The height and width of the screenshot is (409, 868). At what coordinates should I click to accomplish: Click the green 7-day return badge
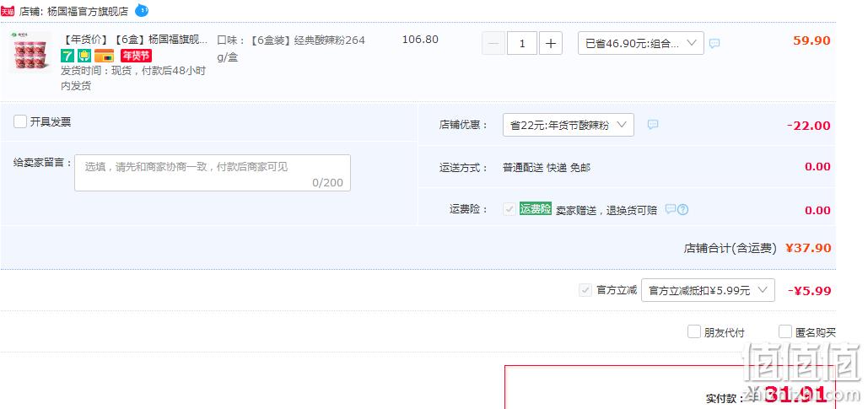[x=67, y=56]
